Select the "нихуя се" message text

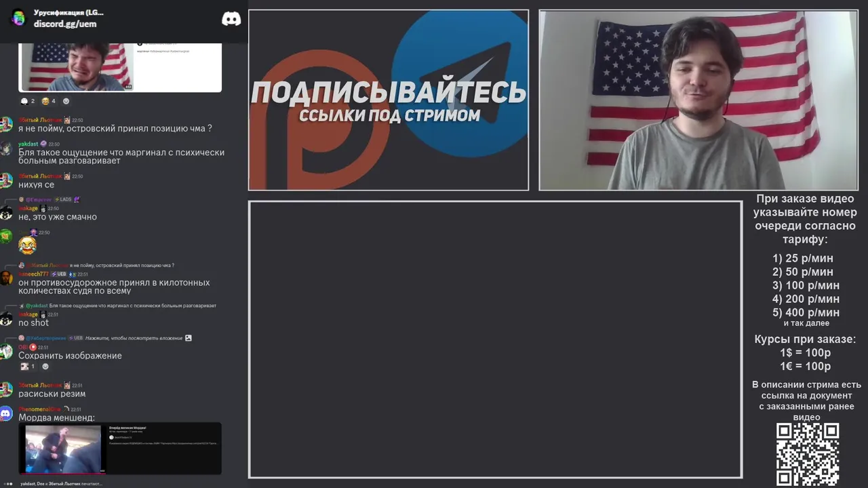tap(36, 184)
